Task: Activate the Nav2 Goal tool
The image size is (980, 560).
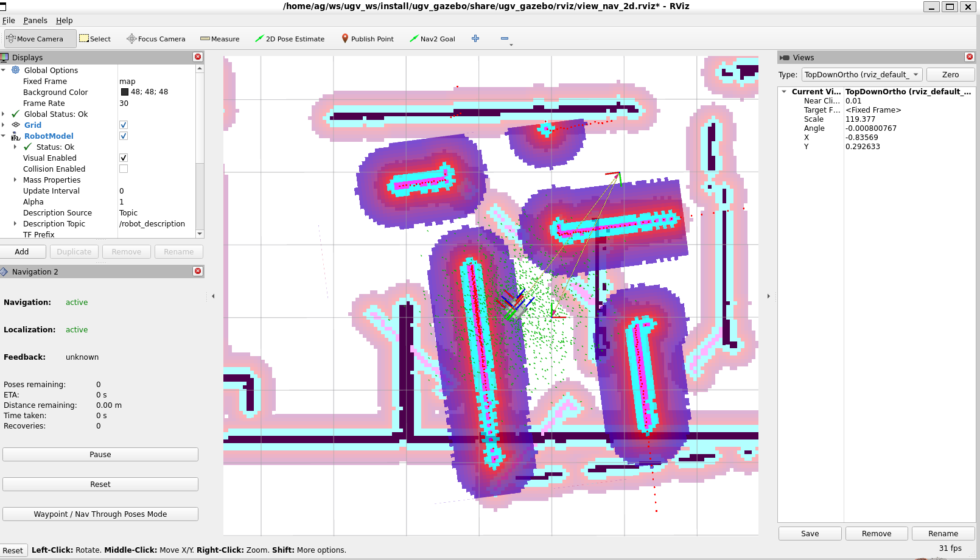Action: [432, 38]
